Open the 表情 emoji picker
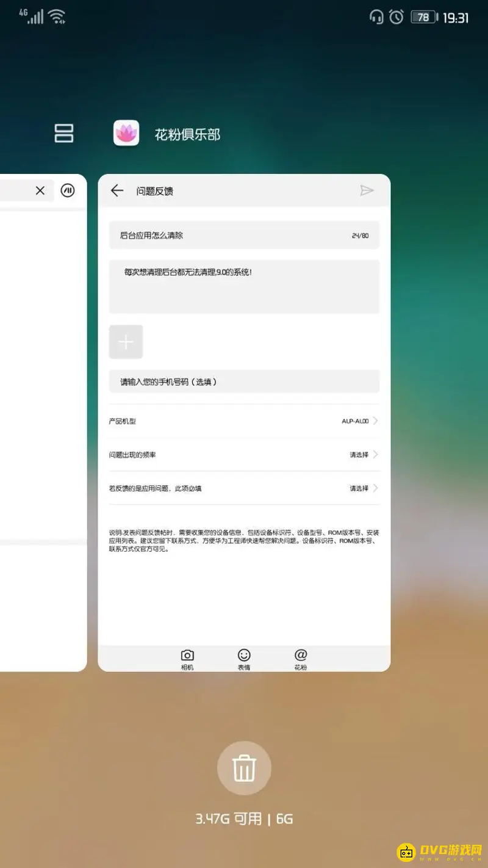488x868 pixels. pos(244,659)
